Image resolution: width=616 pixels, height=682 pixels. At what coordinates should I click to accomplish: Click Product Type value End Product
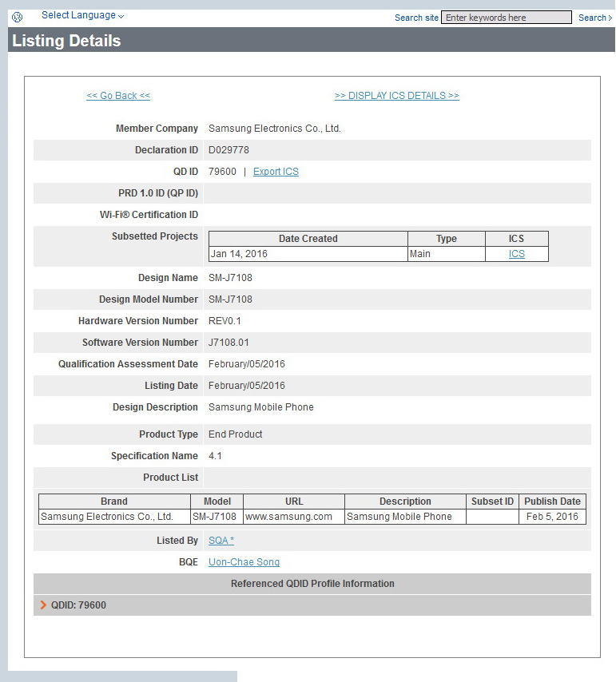236,434
